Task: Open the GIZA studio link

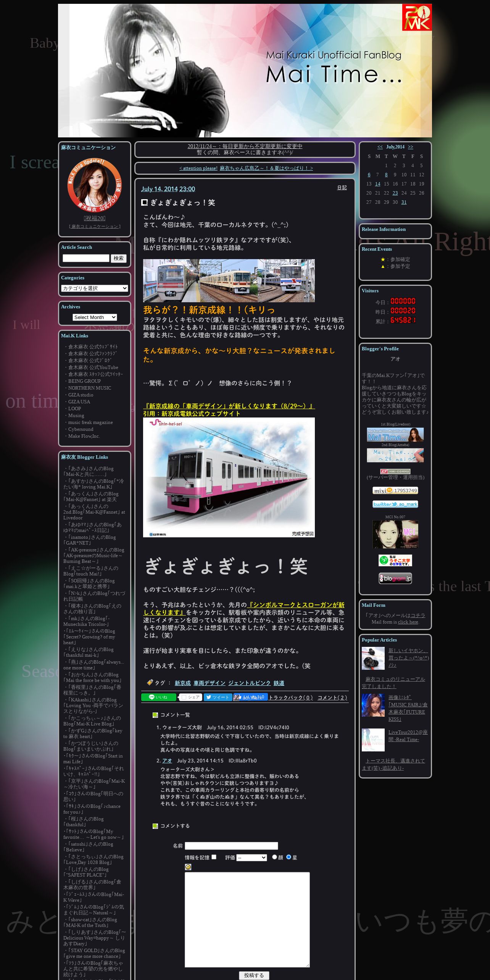Action: 81,395
